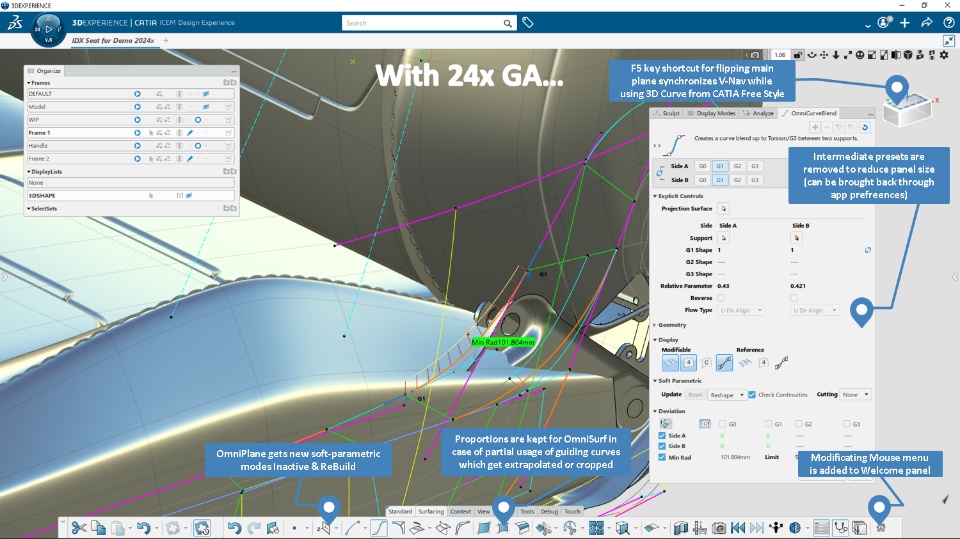Switch to the Display Modes tab
Image resolution: width=960 pixels, height=539 pixels.
click(x=711, y=113)
